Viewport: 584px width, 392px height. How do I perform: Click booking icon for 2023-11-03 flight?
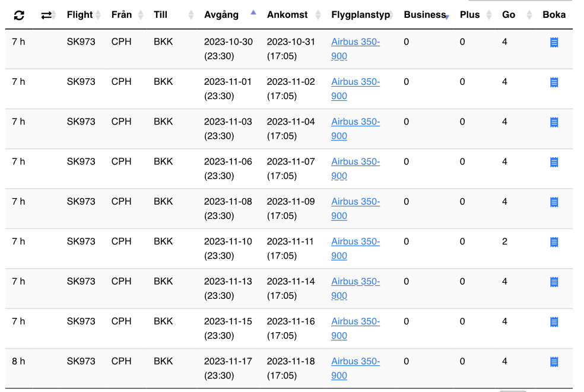tap(554, 122)
